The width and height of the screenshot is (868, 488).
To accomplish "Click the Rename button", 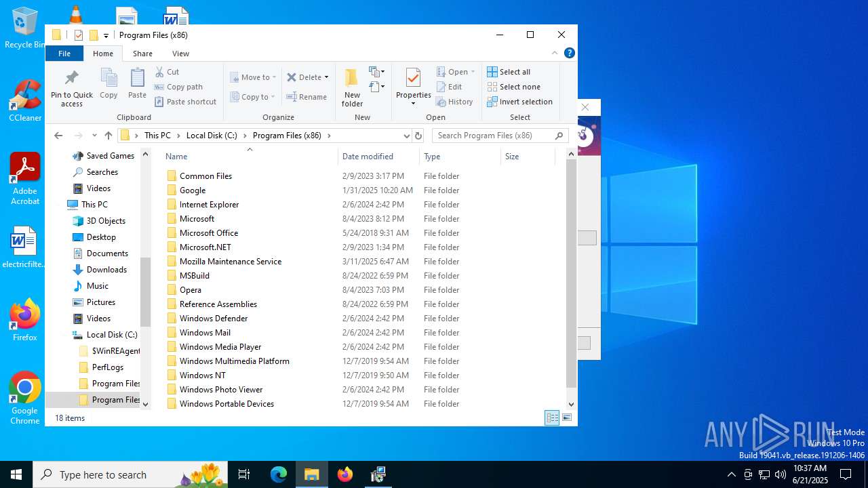I will tap(307, 97).
